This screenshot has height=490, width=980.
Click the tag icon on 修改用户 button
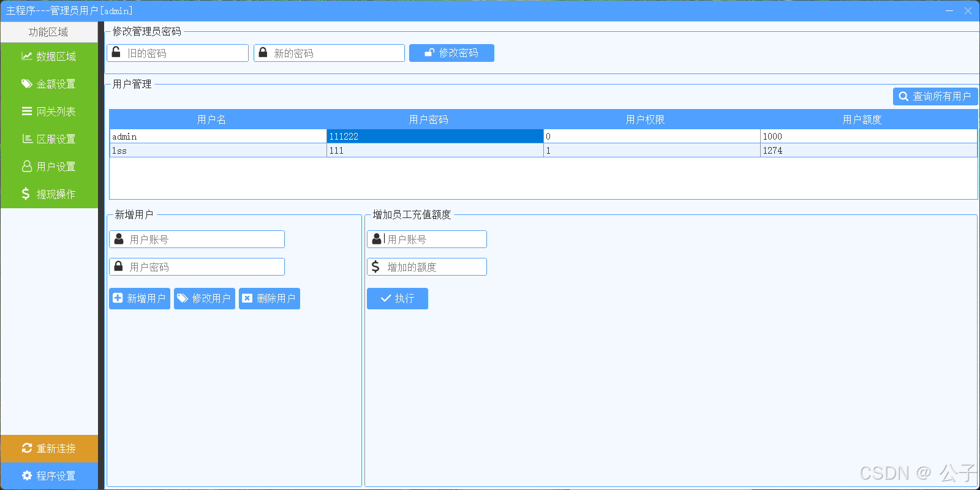183,298
